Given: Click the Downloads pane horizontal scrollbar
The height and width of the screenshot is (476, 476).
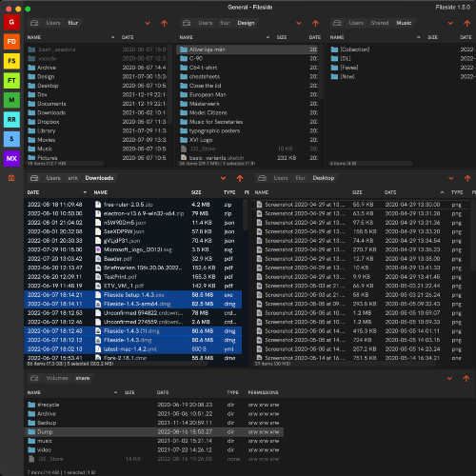Looking at the screenshot, I should (x=117, y=364).
